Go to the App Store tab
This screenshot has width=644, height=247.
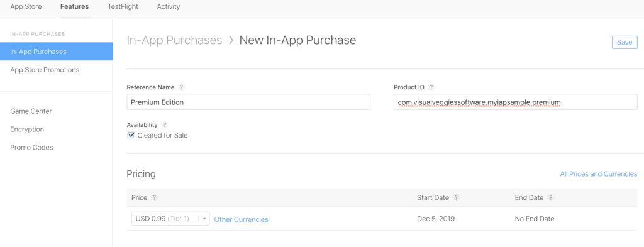coord(26,6)
